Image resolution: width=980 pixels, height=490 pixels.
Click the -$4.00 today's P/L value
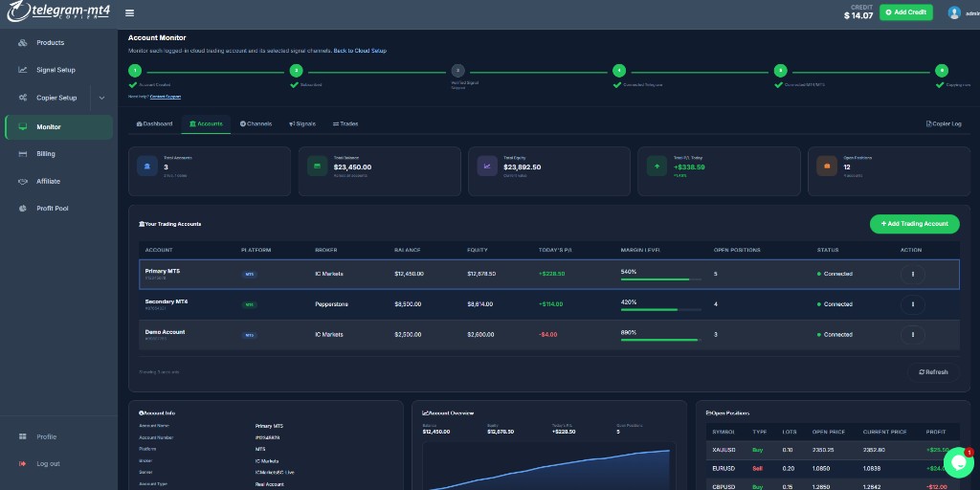pos(547,335)
